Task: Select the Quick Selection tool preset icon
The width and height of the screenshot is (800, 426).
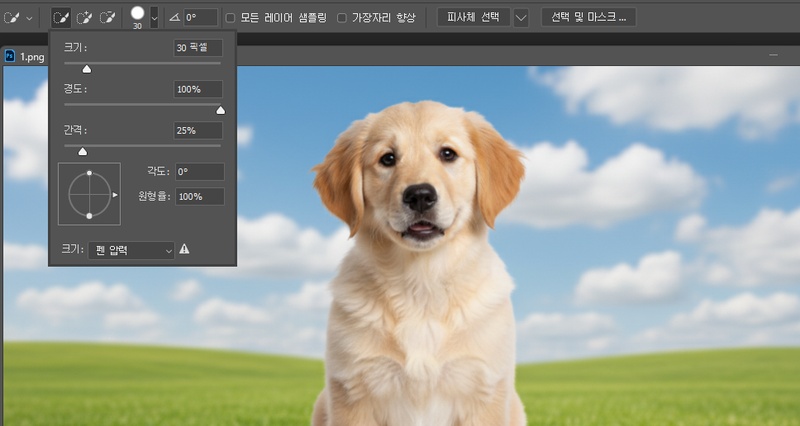Action: [x=12, y=17]
